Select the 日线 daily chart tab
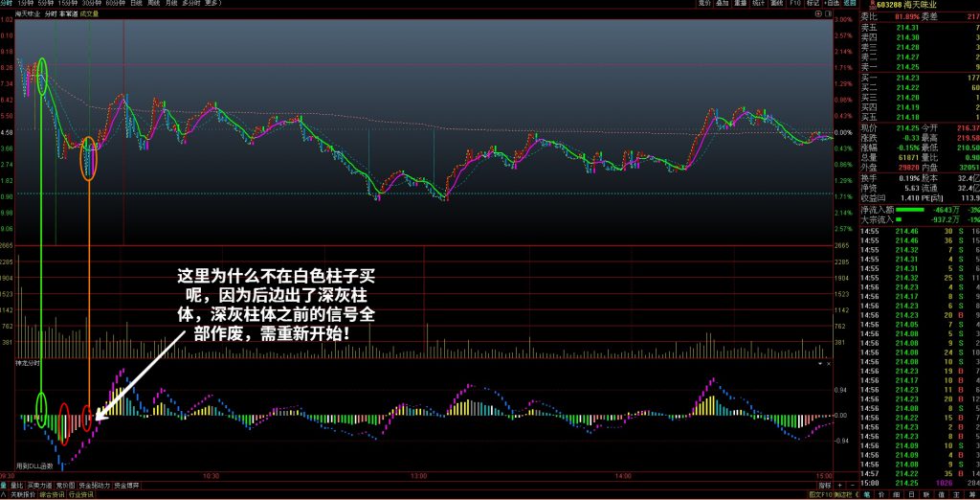 [137, 4]
